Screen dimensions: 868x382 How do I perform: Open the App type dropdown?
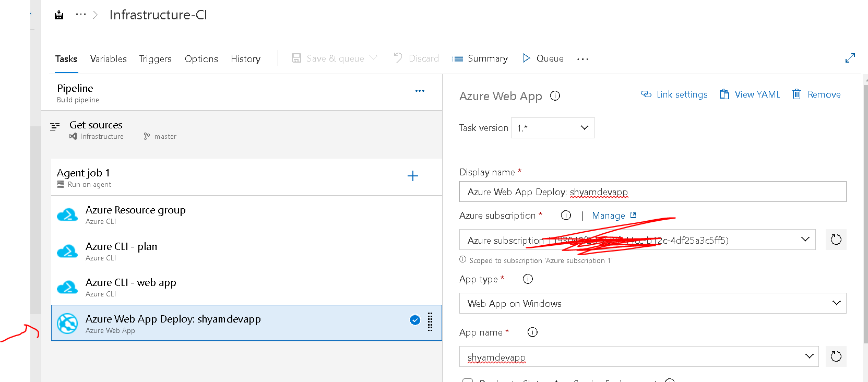(652, 303)
